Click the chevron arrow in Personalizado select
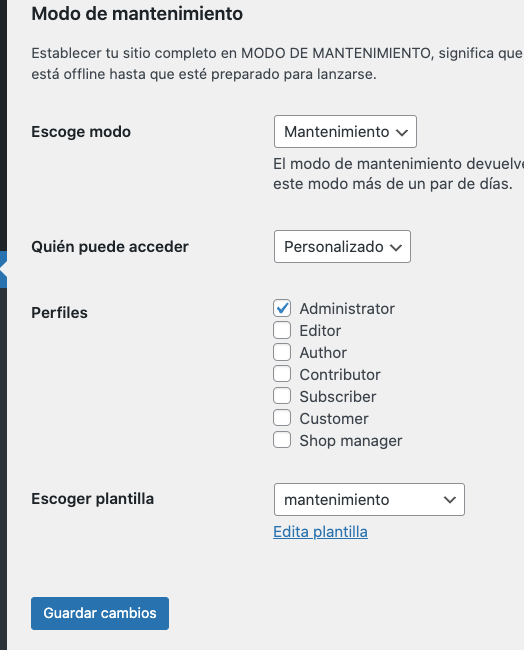 396,247
